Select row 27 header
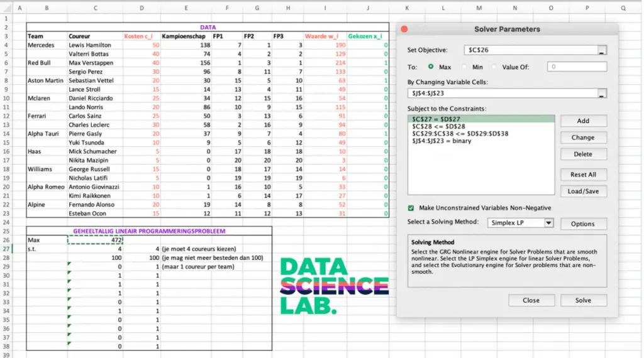 click(6, 249)
